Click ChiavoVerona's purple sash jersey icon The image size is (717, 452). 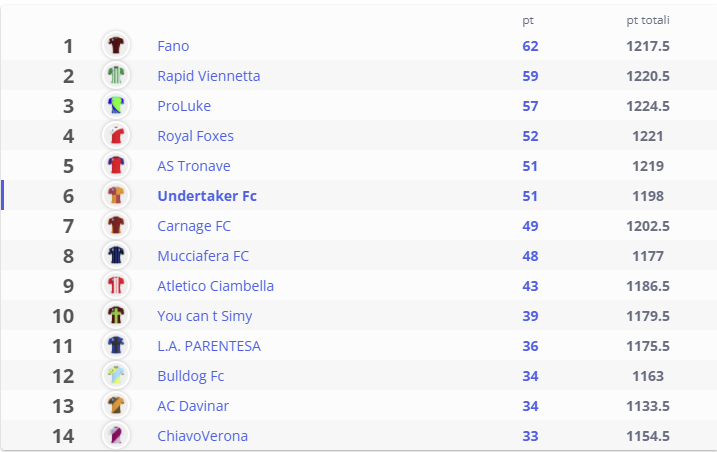[x=116, y=435]
